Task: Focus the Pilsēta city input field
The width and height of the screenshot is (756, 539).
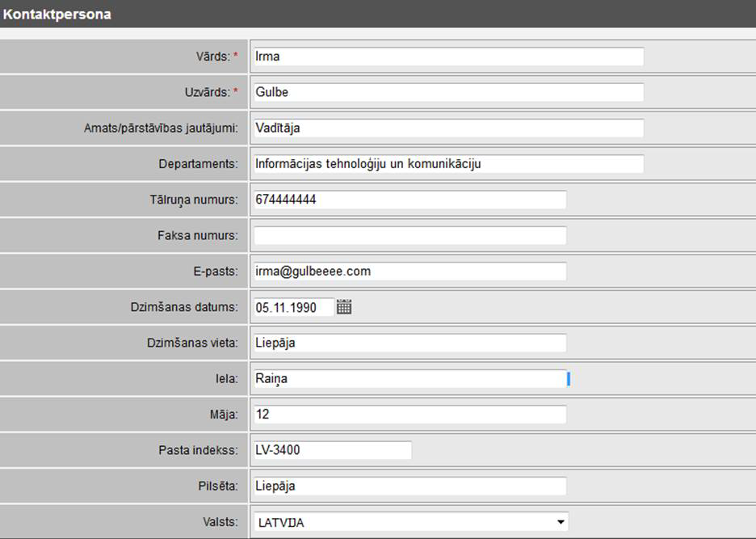Action: click(x=409, y=486)
